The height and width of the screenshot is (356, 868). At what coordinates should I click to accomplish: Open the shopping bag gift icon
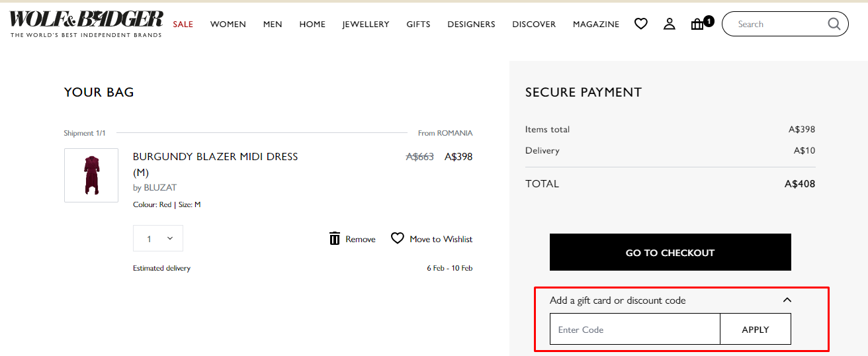(x=697, y=24)
